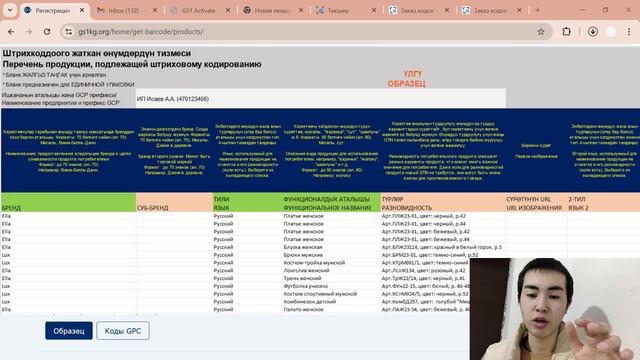
Task: Close the Новая вкладка tab
Action: coord(301,10)
